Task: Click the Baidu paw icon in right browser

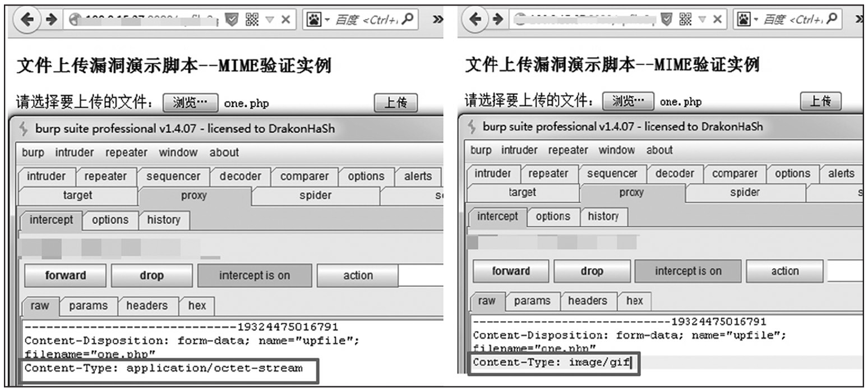Action: pos(743,19)
